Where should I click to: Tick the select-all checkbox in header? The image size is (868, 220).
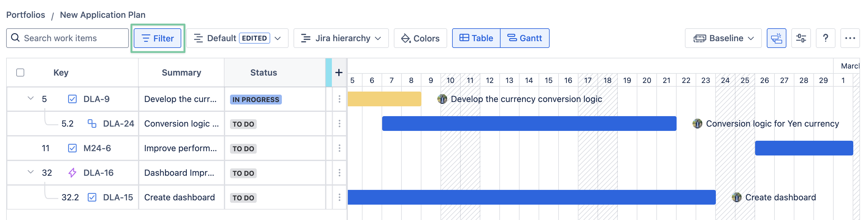[20, 73]
